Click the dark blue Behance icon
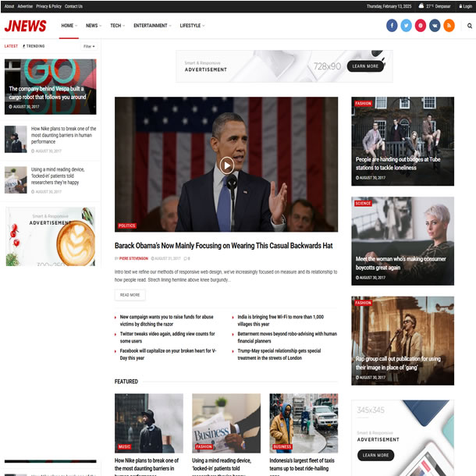The height and width of the screenshot is (476, 476). pos(435,26)
